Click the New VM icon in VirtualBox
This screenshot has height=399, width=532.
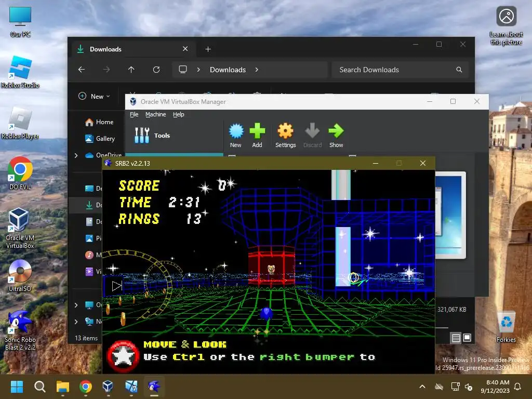point(236,136)
